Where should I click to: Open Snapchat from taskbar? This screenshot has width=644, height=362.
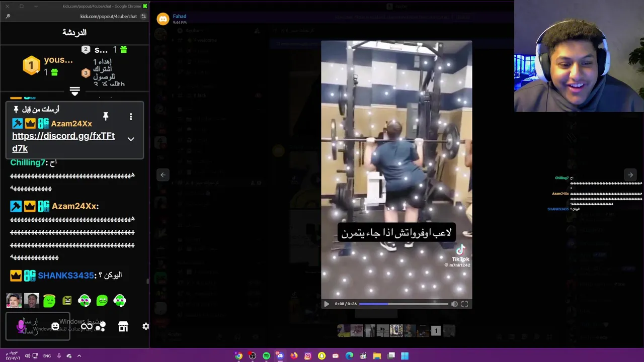(x=321, y=356)
